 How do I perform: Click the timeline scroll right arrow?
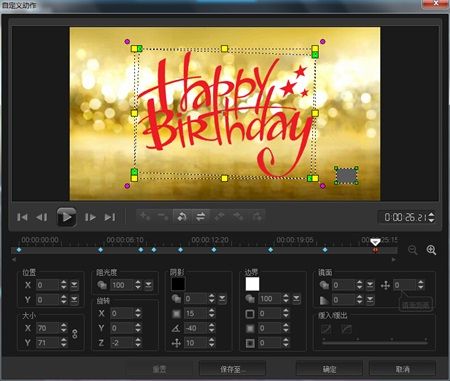[394, 259]
